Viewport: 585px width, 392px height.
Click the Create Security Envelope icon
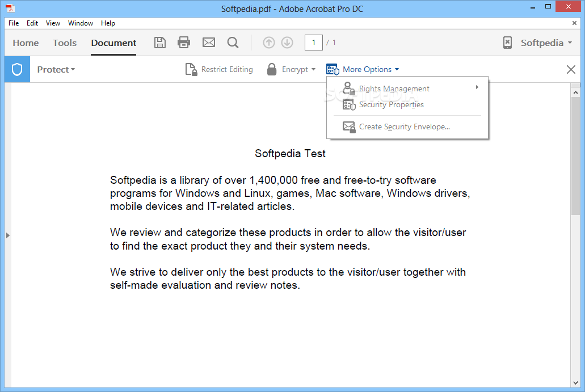tap(349, 127)
